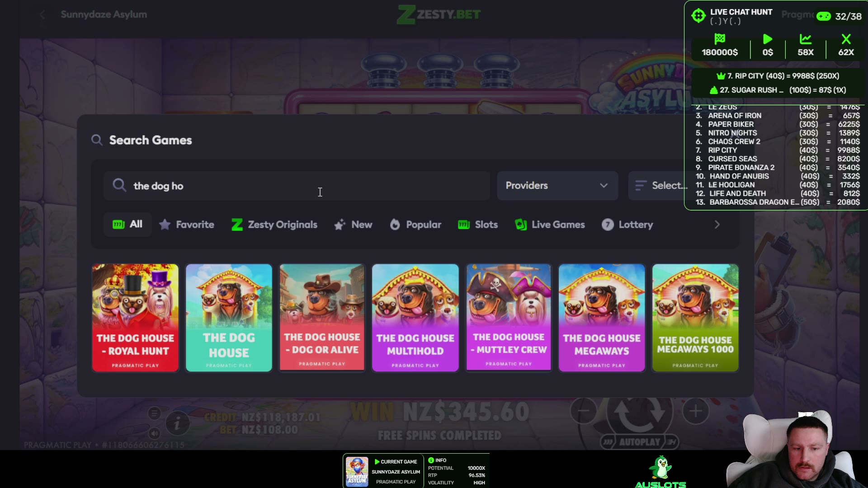Click the checkered flag start balance icon
Screen dimensions: 868x488
[720, 39]
